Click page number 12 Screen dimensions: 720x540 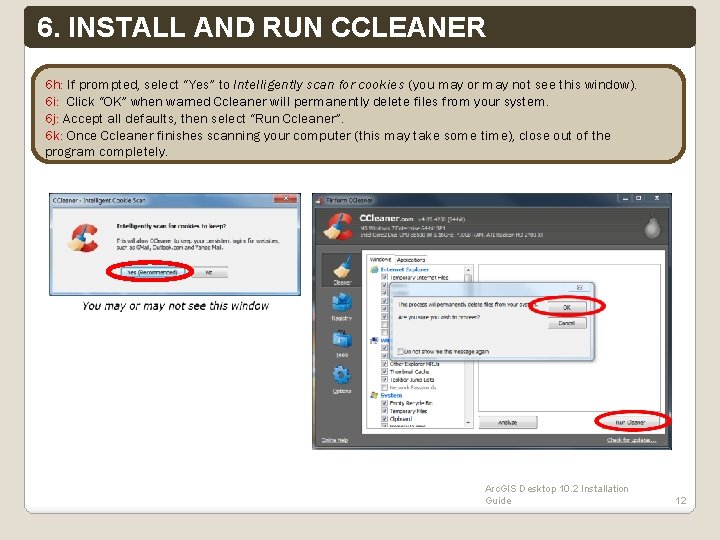click(681, 501)
